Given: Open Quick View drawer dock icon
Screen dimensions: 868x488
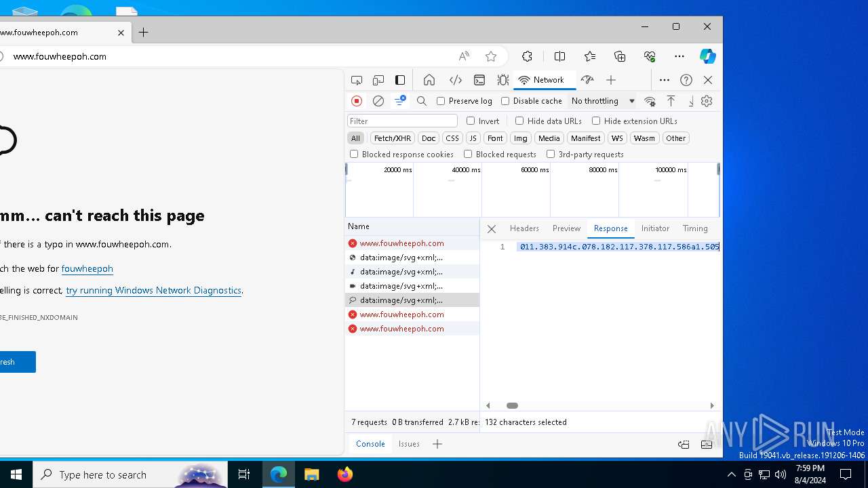Looking at the screenshot, I should coord(684,445).
